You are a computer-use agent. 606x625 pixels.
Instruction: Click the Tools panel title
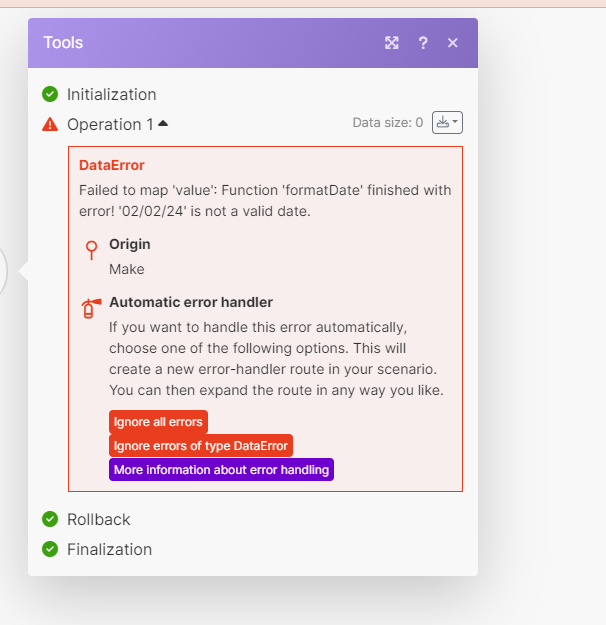coord(63,43)
